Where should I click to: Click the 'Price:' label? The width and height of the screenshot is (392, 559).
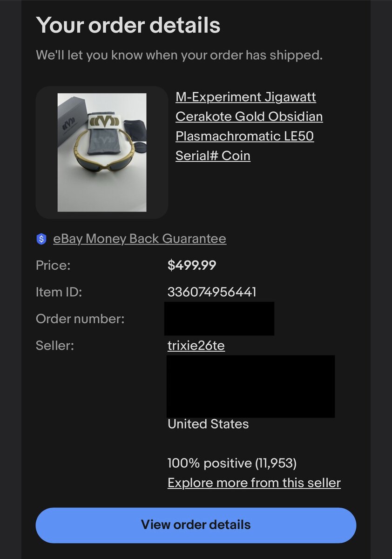pyautogui.click(x=53, y=266)
